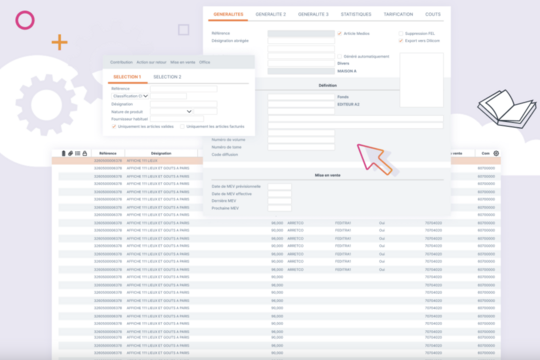
Task: Enable Uniquement les articles facturés checkbox
Action: pos(182,126)
